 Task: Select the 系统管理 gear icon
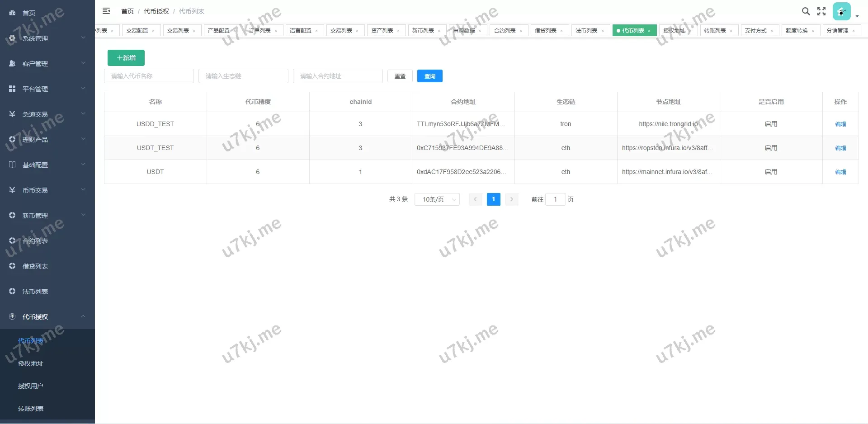(x=12, y=38)
